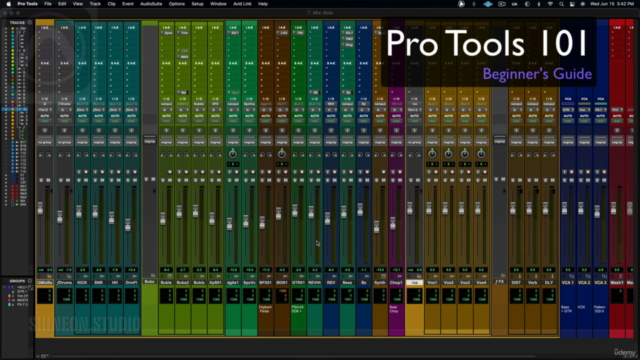Screen dimensions: 640x360
Task: Adjust the pan knob on Vox3 track
Action: pyautogui.click(x=464, y=154)
